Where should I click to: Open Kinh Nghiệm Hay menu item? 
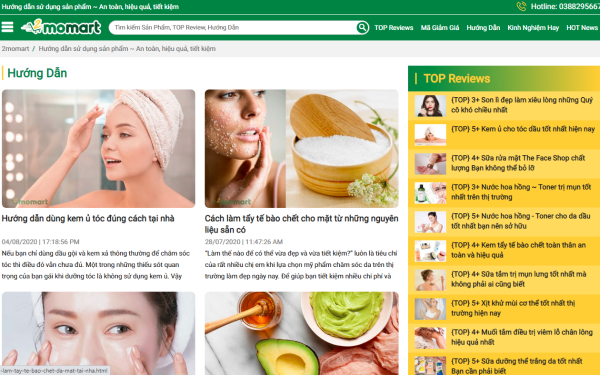pos(533,28)
